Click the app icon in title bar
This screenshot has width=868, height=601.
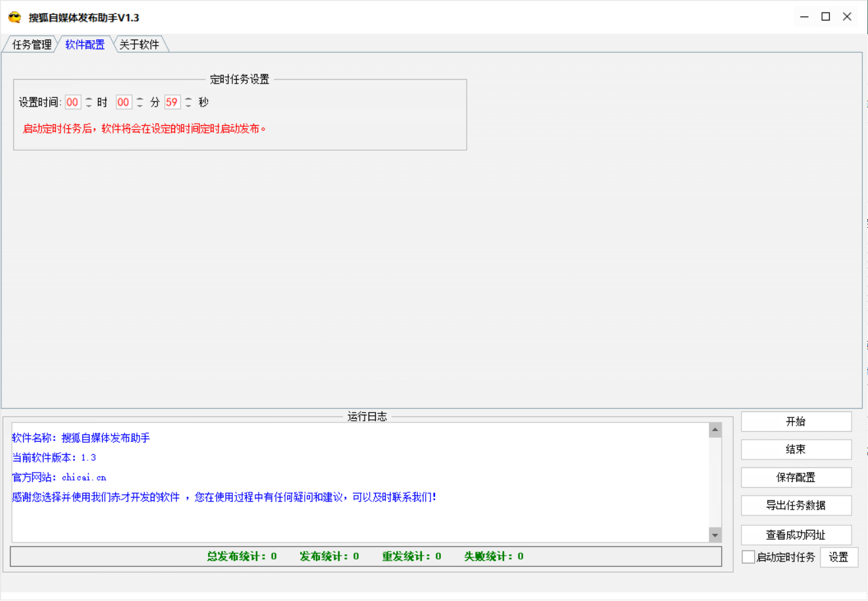(x=14, y=17)
